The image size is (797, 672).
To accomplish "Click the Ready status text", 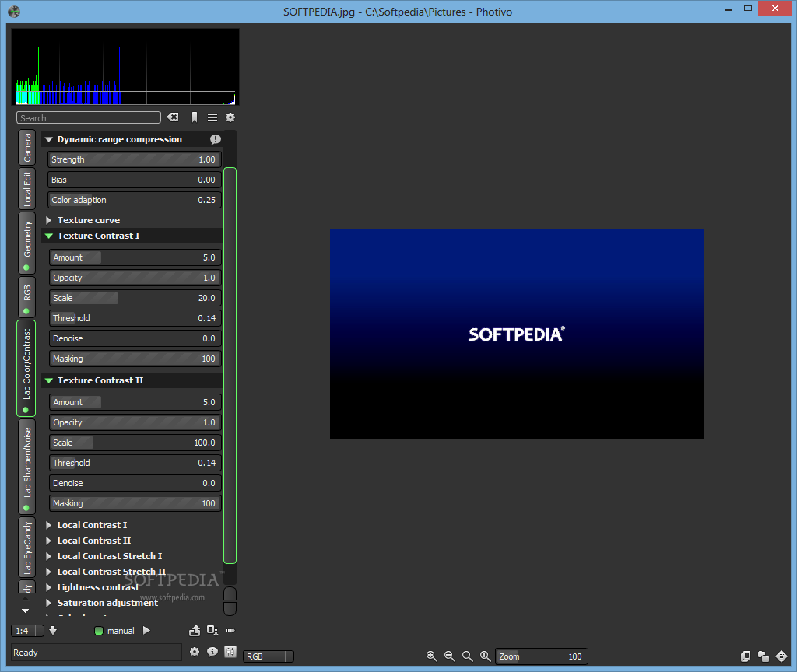I will click(x=26, y=653).
